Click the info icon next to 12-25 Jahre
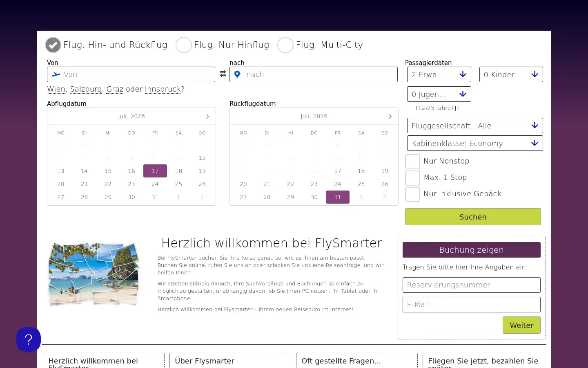588x368 pixels. pos(457,108)
